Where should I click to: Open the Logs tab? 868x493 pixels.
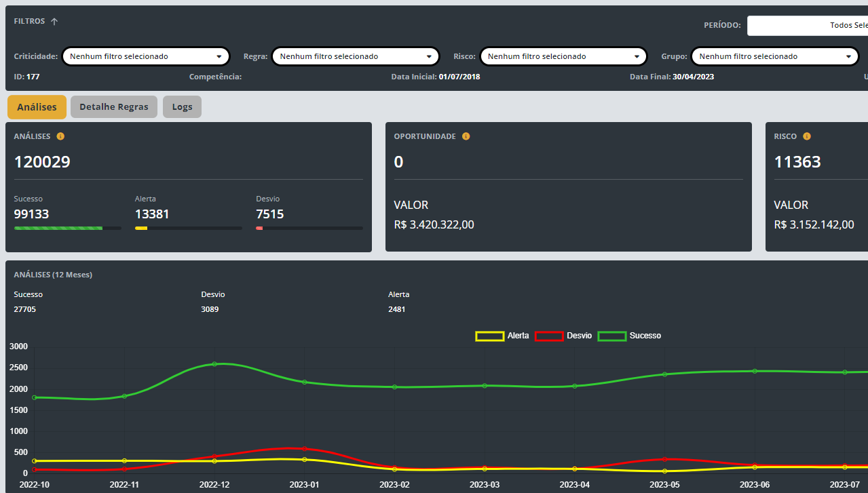coord(182,107)
